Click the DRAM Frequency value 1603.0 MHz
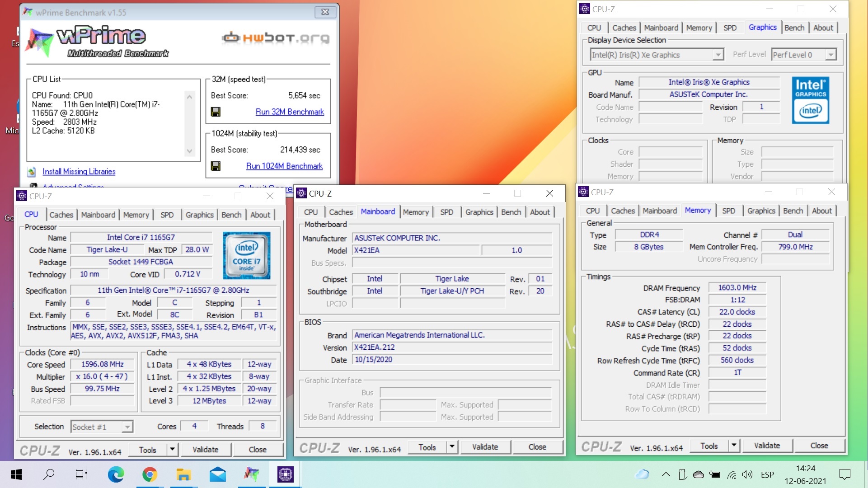Viewport: 868px width, 488px height. pyautogui.click(x=737, y=287)
